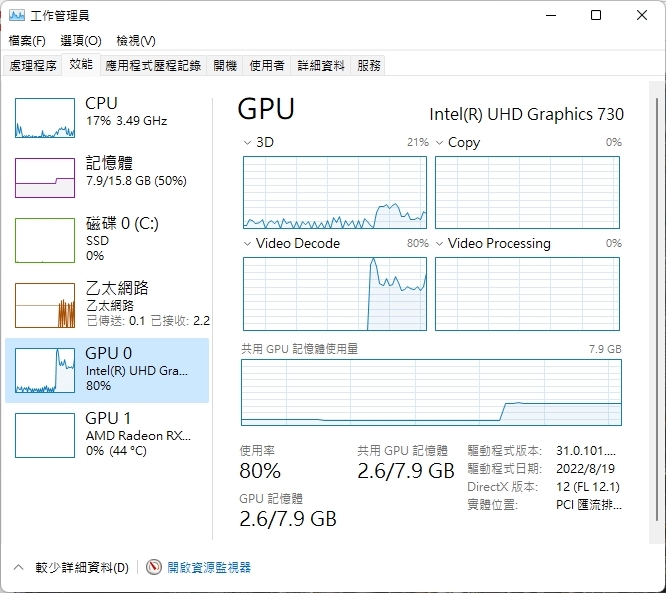Open the 3D graph engine dropdown
Image resolution: width=666 pixels, height=593 pixels.
click(248, 143)
